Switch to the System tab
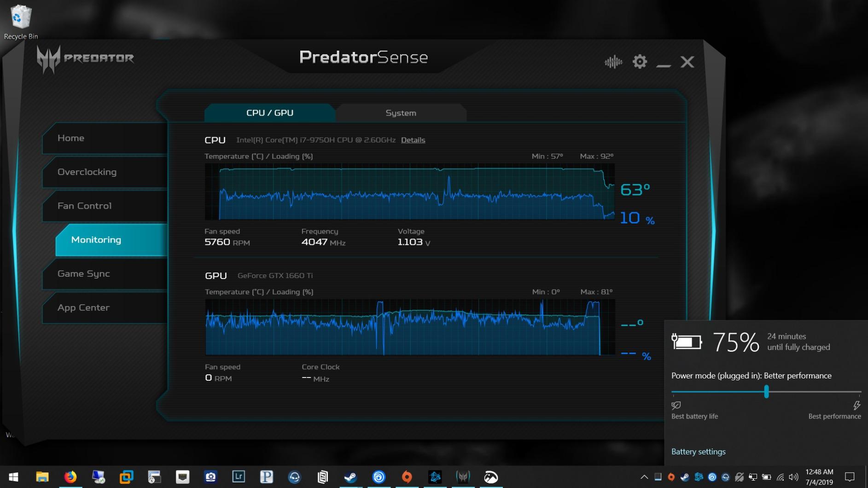This screenshot has width=868, height=488. click(x=401, y=113)
